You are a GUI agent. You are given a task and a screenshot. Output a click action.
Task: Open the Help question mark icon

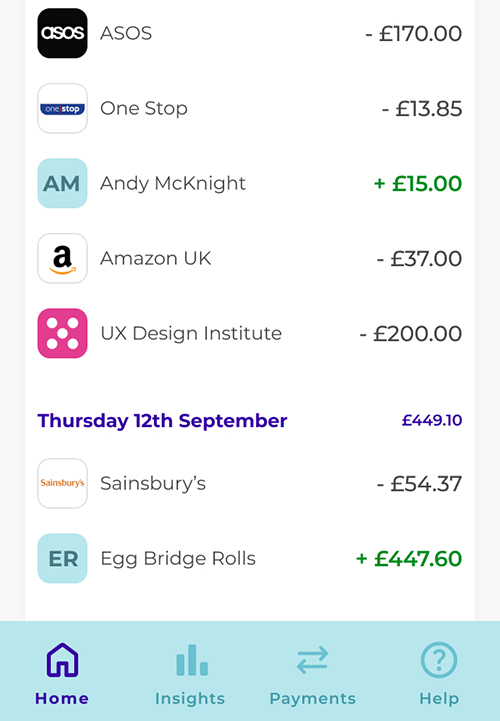click(x=439, y=660)
